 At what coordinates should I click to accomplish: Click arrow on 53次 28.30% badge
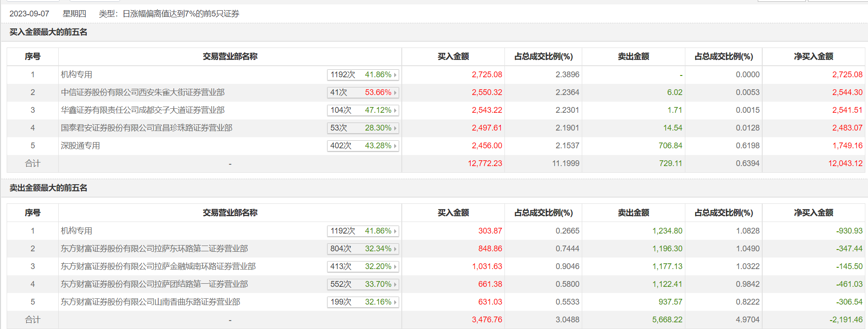click(395, 128)
